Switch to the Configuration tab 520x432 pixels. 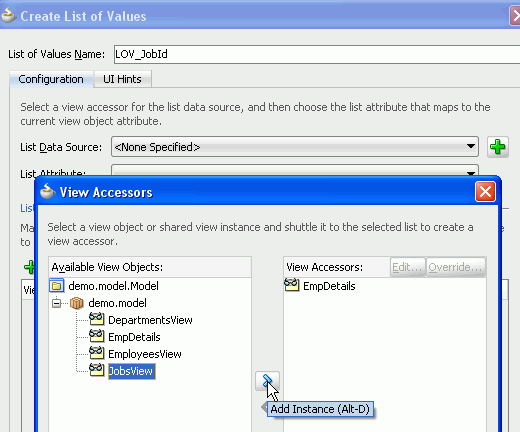(x=51, y=79)
